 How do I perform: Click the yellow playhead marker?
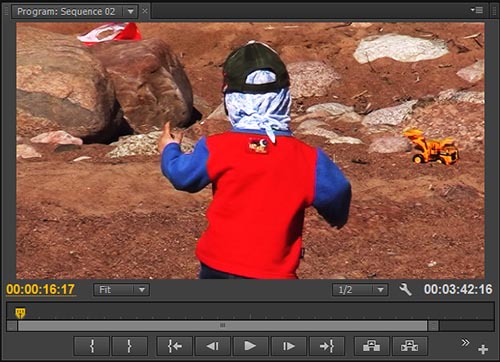(x=20, y=313)
